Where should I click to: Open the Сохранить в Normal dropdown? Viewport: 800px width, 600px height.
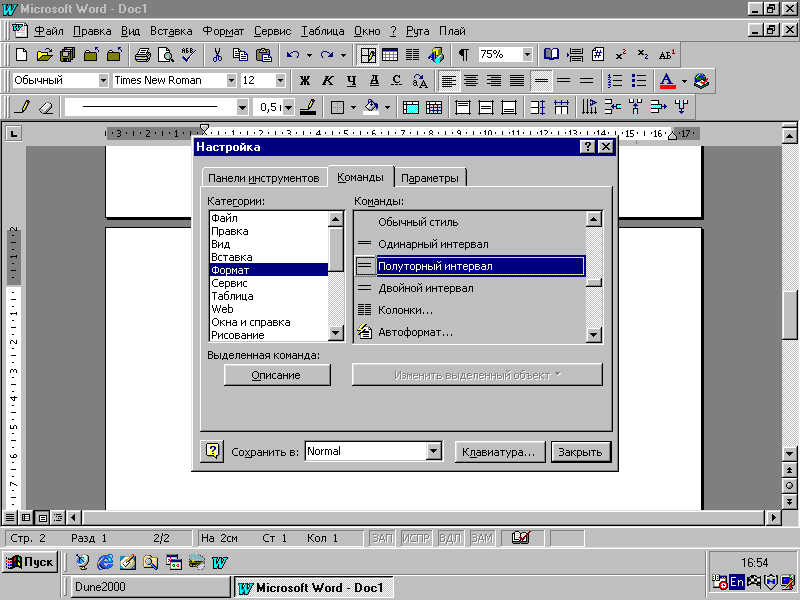click(433, 452)
